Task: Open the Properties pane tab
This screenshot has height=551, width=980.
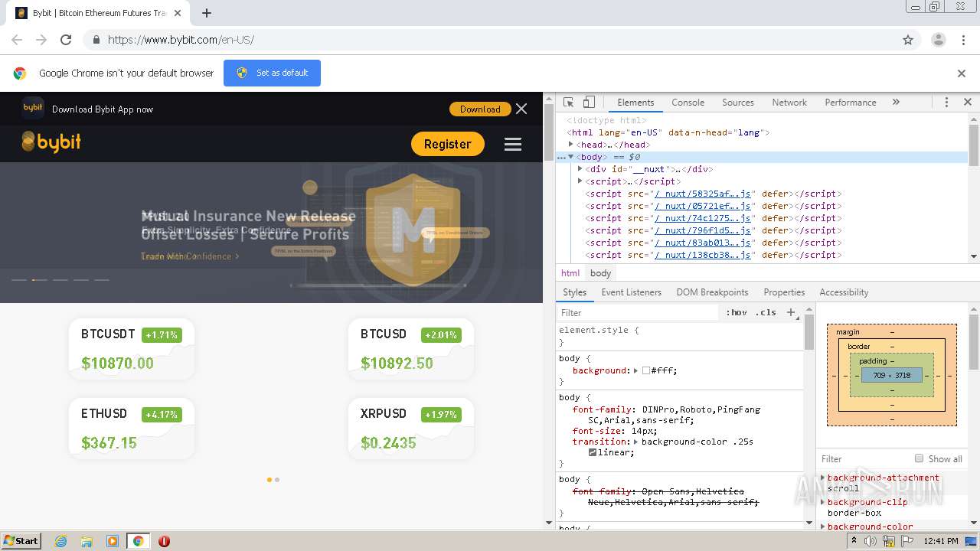Action: [784, 292]
